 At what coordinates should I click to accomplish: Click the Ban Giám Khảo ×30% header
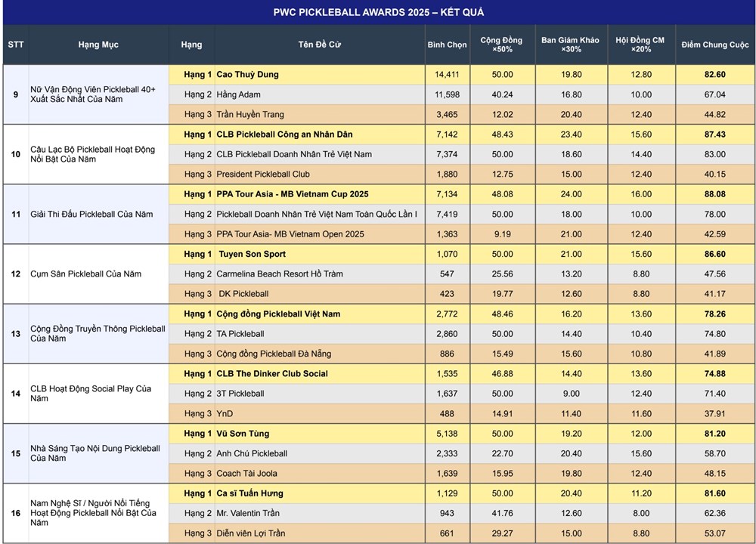click(571, 45)
